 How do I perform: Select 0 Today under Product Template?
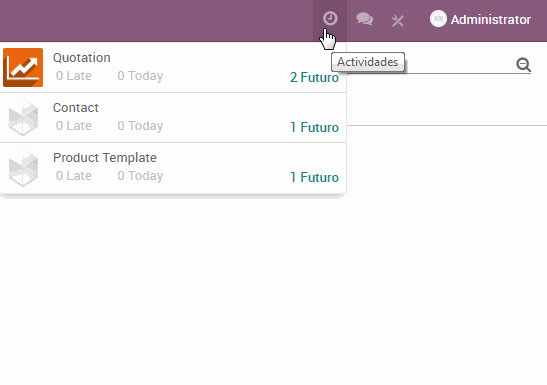point(140,176)
